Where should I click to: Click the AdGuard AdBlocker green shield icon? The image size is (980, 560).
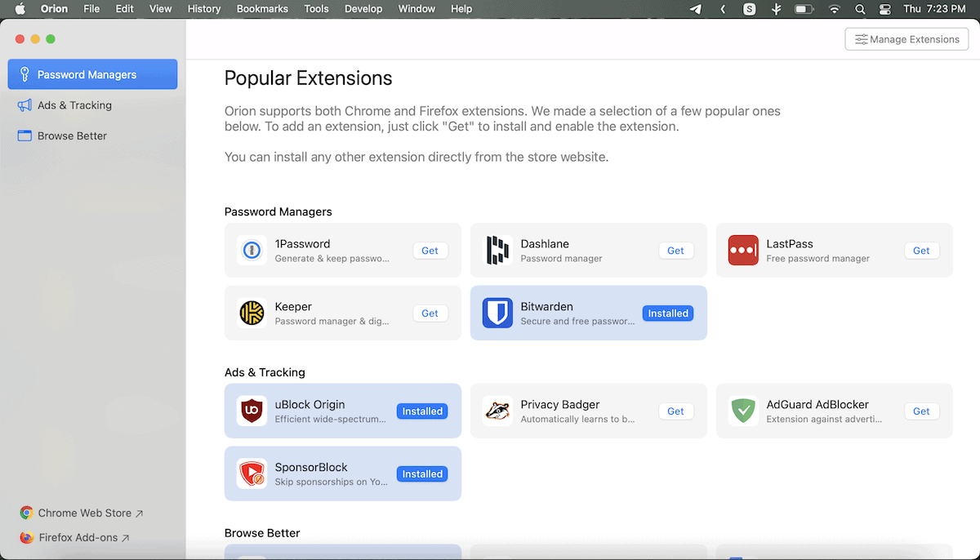743,411
